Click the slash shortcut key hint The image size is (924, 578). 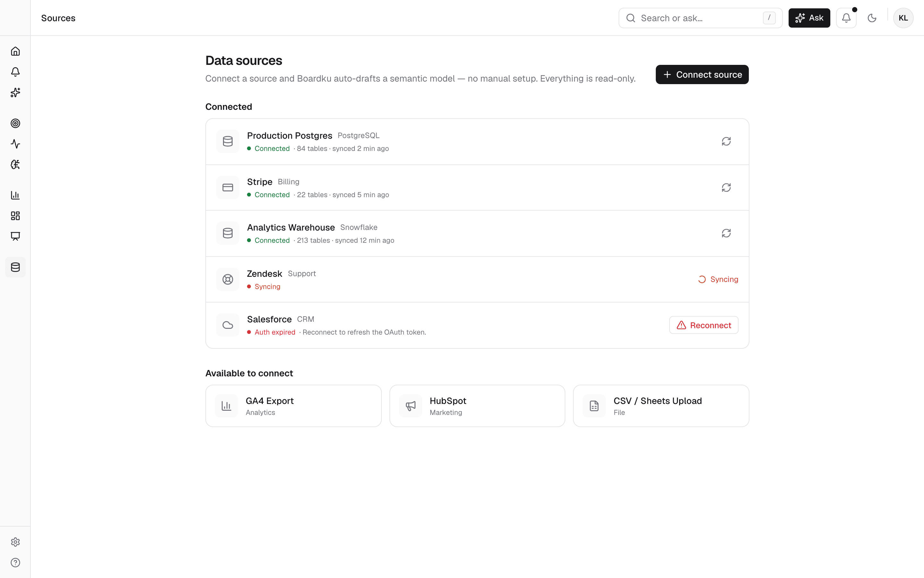coord(769,18)
